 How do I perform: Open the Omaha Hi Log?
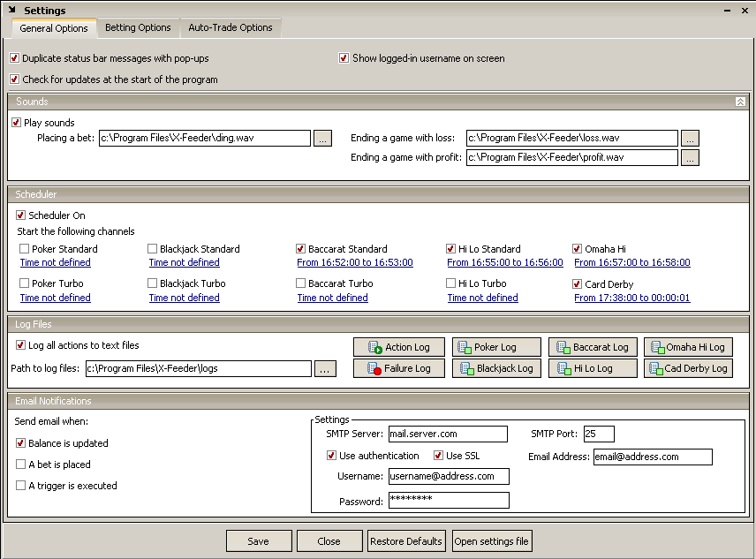pos(688,347)
